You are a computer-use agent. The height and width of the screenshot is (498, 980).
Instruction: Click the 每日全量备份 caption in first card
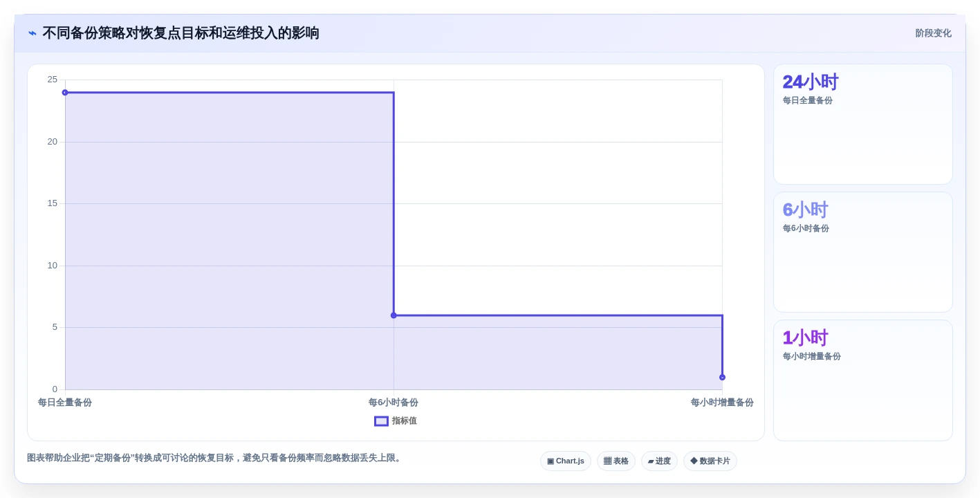point(808,100)
